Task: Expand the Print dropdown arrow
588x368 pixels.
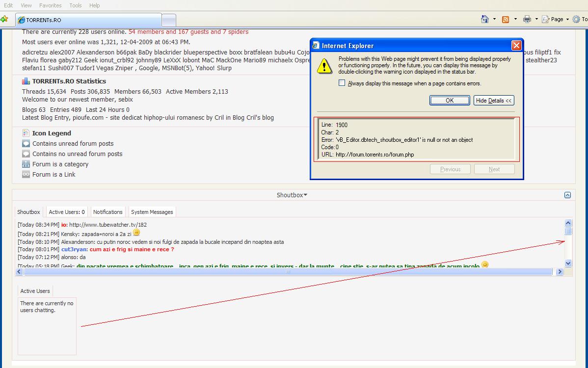Action: click(x=536, y=19)
